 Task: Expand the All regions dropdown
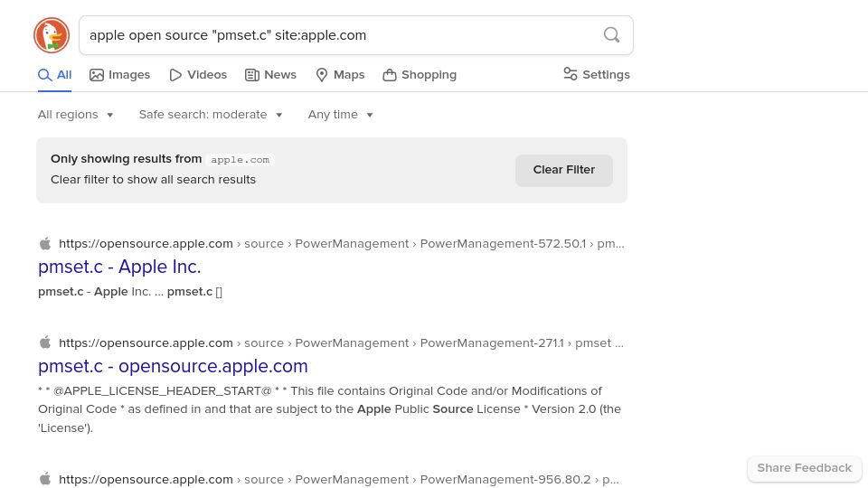click(x=75, y=115)
